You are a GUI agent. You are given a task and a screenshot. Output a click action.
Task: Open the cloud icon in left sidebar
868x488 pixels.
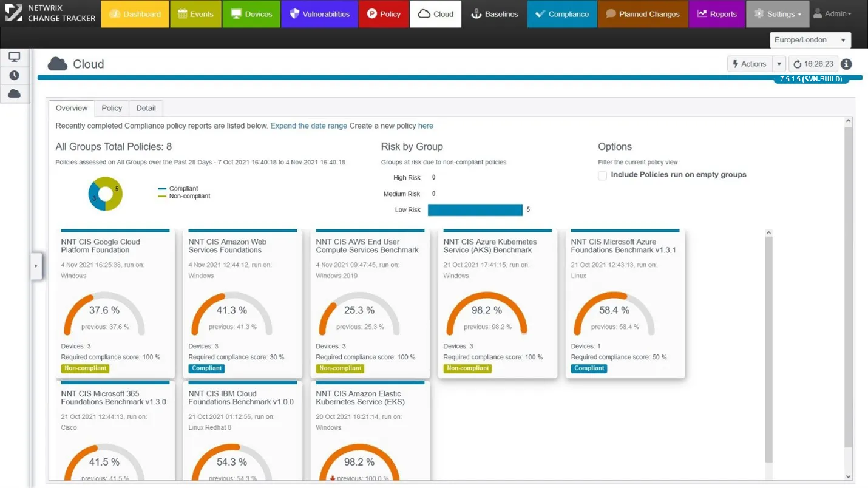click(15, 93)
